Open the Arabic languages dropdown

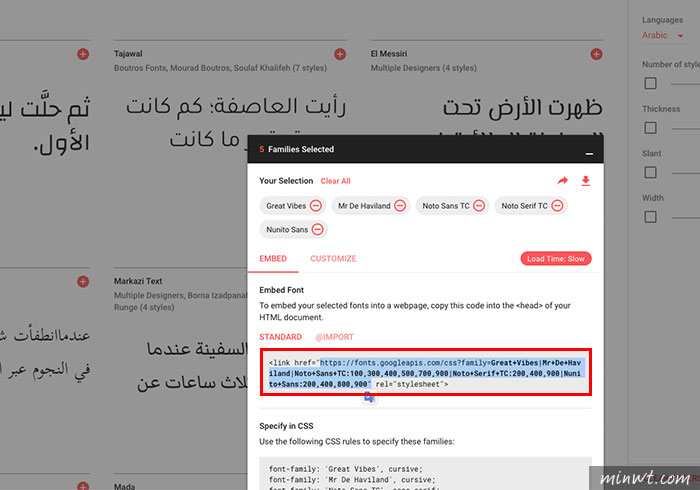click(x=662, y=35)
